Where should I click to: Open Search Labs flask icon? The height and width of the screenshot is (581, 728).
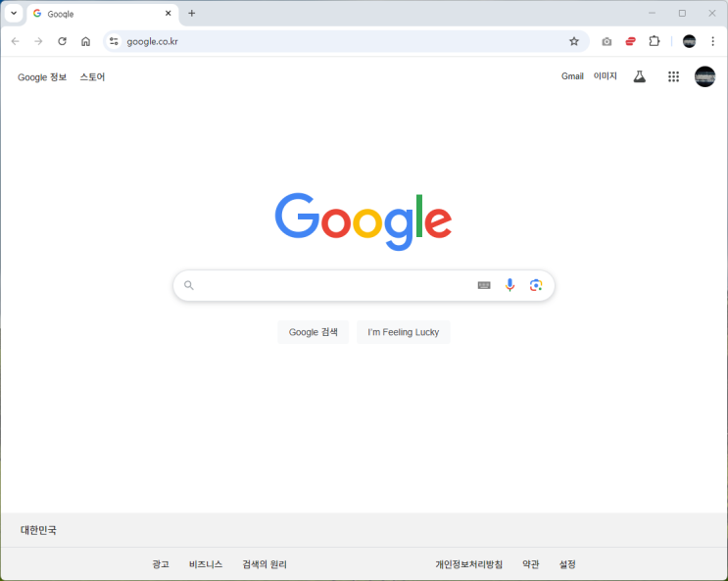click(639, 76)
